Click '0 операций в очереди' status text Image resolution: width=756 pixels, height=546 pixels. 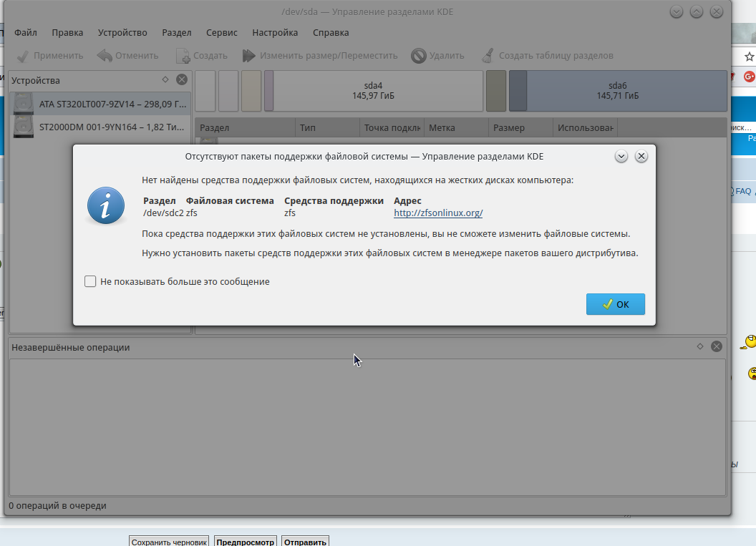pos(57,505)
